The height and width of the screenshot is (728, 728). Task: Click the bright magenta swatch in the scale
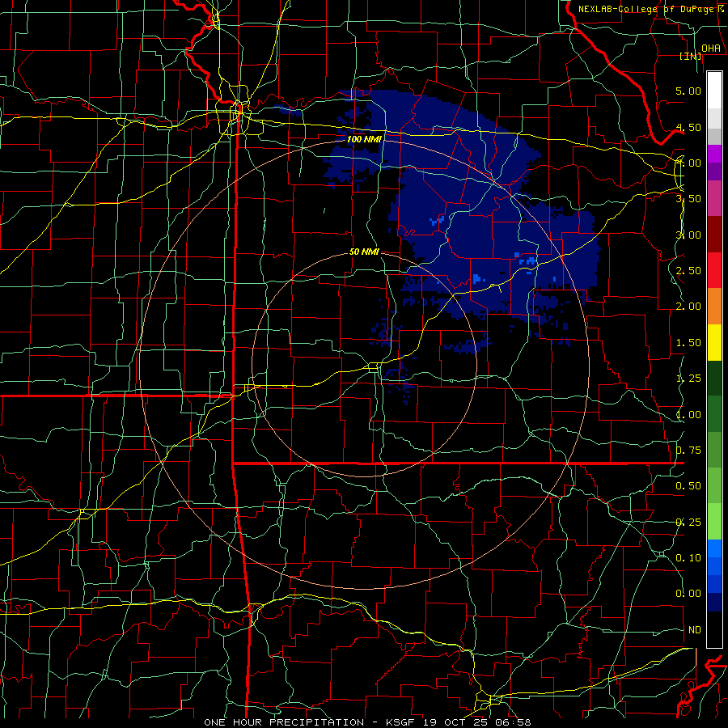[714, 154]
